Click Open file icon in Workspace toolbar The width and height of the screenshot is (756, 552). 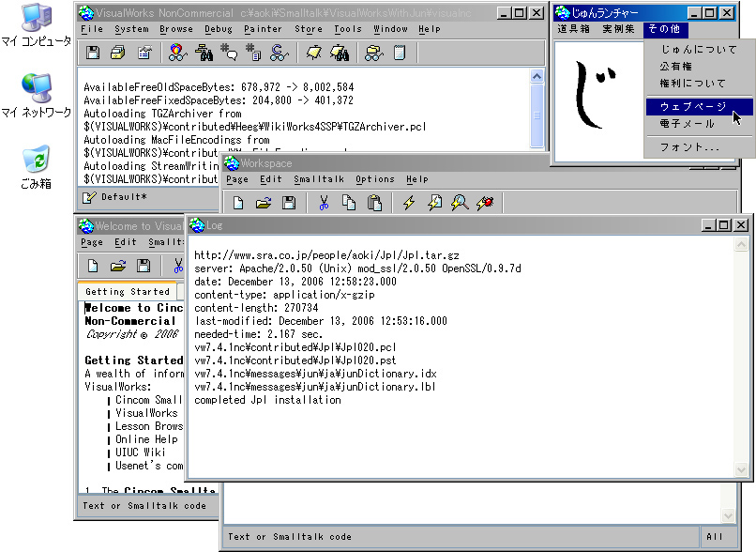tap(264, 203)
